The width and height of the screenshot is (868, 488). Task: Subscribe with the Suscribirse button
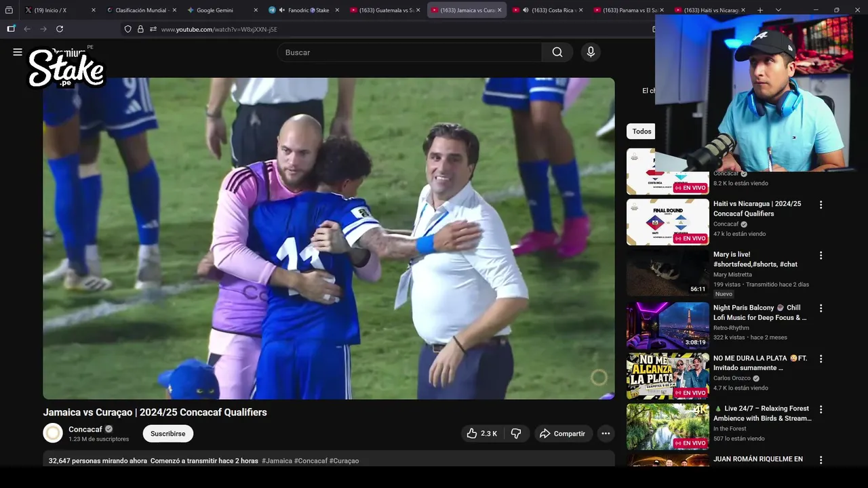(167, 434)
